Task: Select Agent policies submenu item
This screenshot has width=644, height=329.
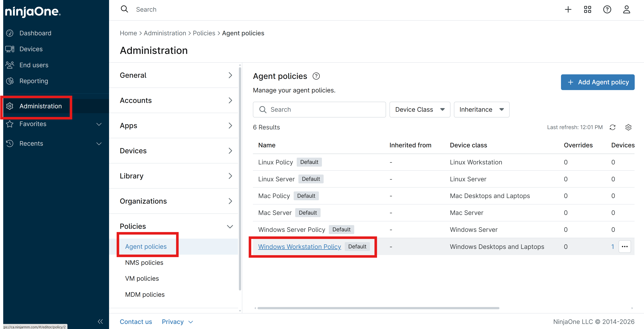Action: 146,247
